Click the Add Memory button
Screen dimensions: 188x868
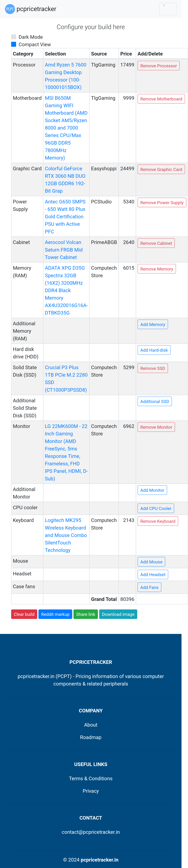pyautogui.click(x=153, y=325)
